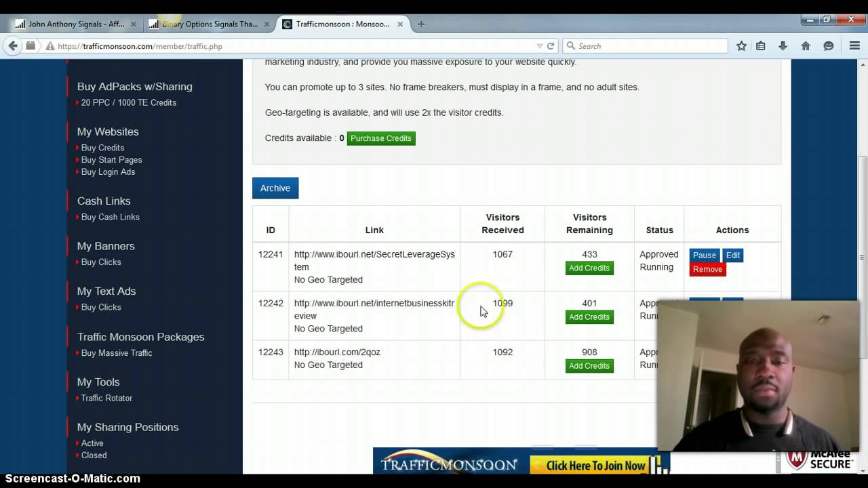
Task: Open the downloads arrow icon
Action: (783, 46)
